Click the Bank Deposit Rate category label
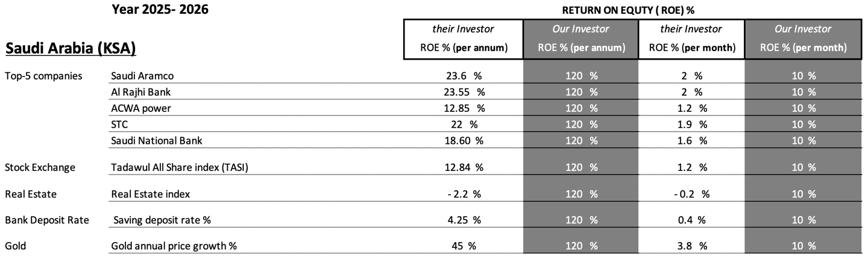The width and height of the screenshot is (868, 260). point(46,220)
